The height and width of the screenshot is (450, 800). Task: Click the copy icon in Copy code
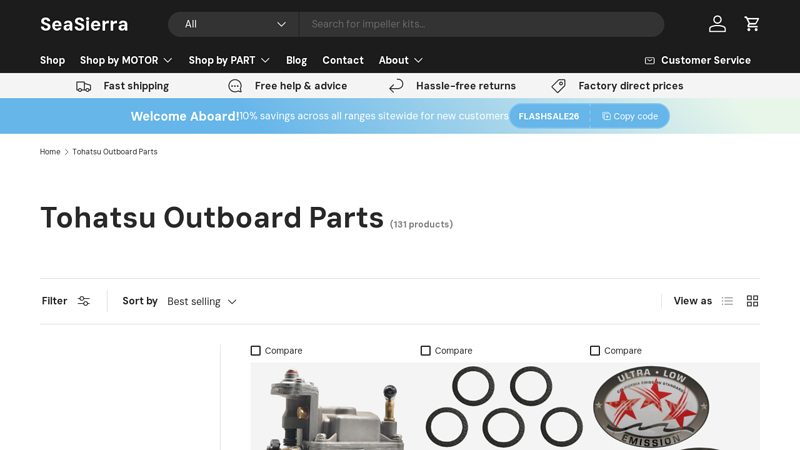pyautogui.click(x=606, y=116)
